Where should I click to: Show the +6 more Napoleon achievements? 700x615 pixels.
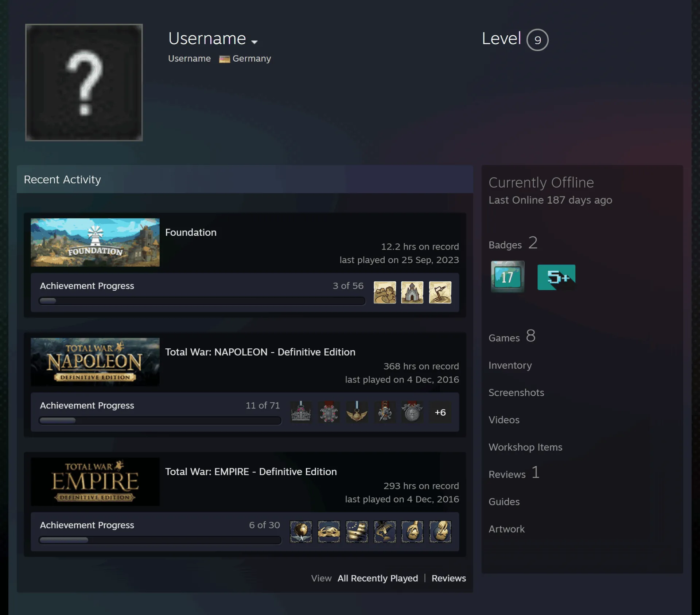(440, 412)
